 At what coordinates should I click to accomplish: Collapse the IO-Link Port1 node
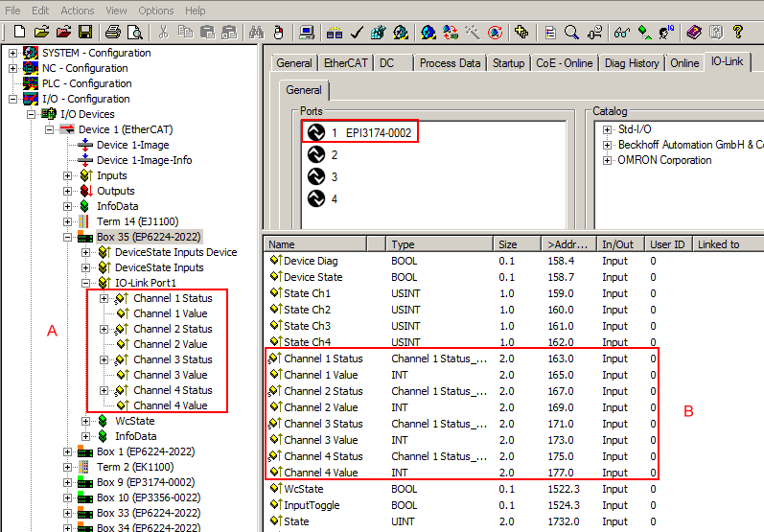pos(85,283)
